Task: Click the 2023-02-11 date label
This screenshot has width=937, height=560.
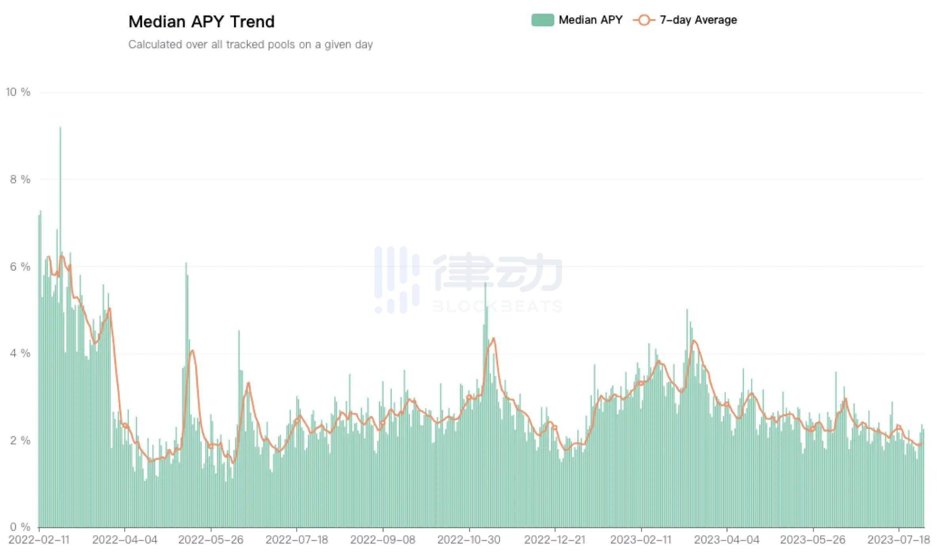Action: (641, 540)
